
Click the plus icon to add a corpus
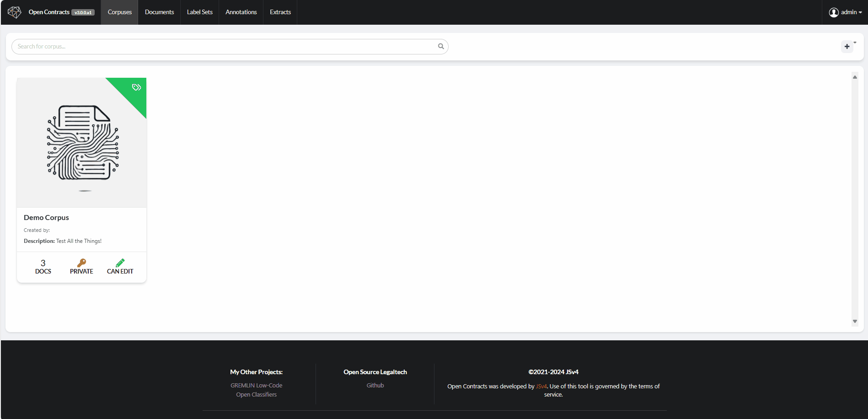pyautogui.click(x=847, y=46)
